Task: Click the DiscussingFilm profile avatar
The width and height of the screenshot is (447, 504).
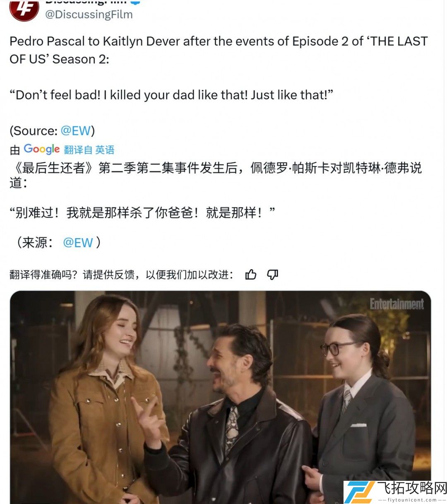Action: [x=24, y=9]
